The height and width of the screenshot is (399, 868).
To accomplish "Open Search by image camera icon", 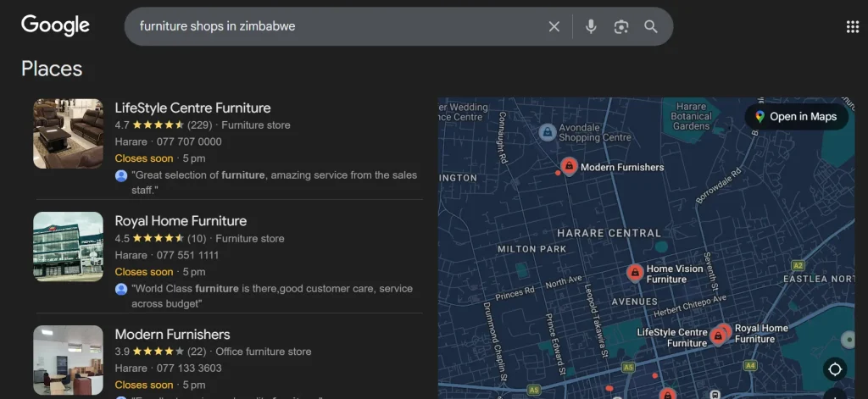I will tap(621, 26).
